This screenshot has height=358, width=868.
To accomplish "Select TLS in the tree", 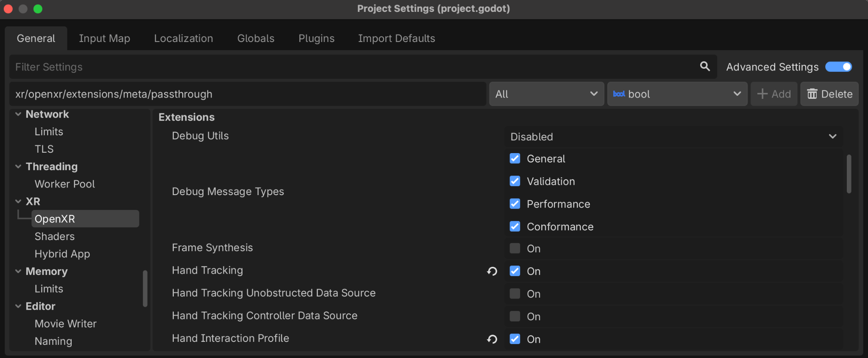I will pos(44,149).
